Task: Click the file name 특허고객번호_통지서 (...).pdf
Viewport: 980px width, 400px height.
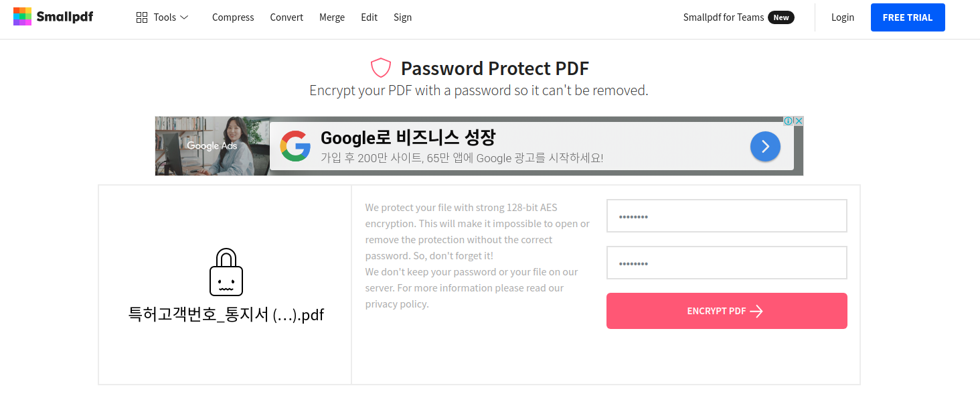Action: [x=226, y=314]
